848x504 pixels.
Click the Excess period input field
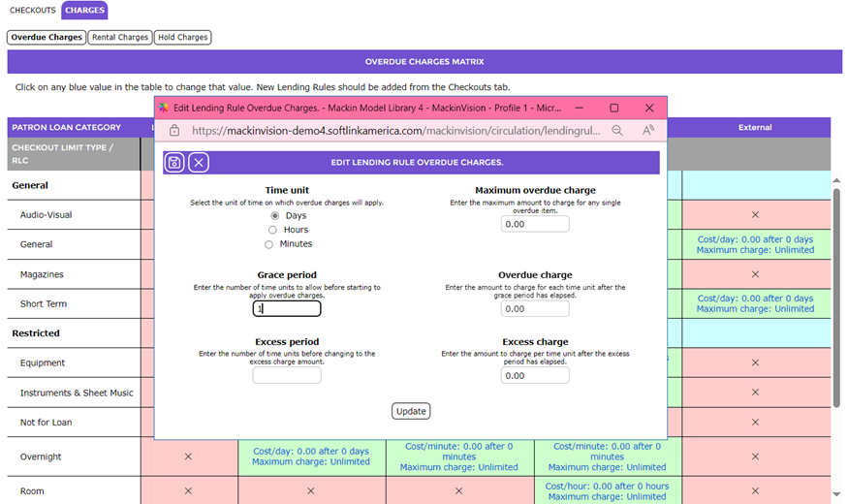(x=287, y=375)
